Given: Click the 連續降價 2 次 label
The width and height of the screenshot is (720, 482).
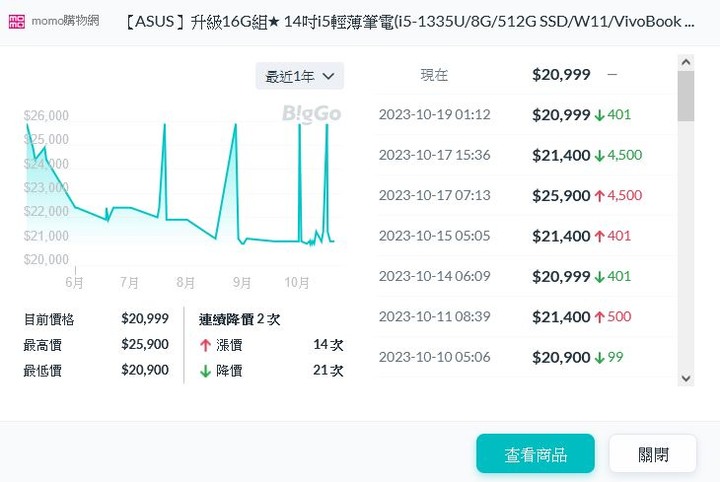Looking at the screenshot, I should (239, 319).
